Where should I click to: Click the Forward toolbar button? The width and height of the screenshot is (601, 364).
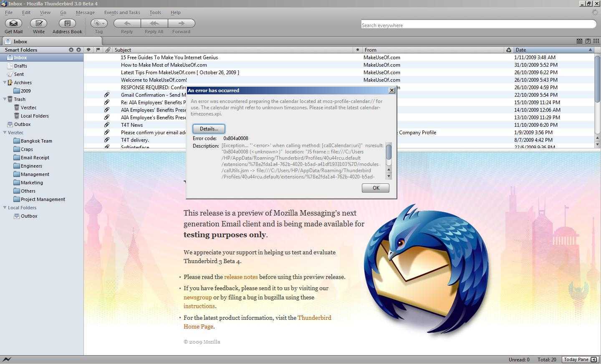181,24
